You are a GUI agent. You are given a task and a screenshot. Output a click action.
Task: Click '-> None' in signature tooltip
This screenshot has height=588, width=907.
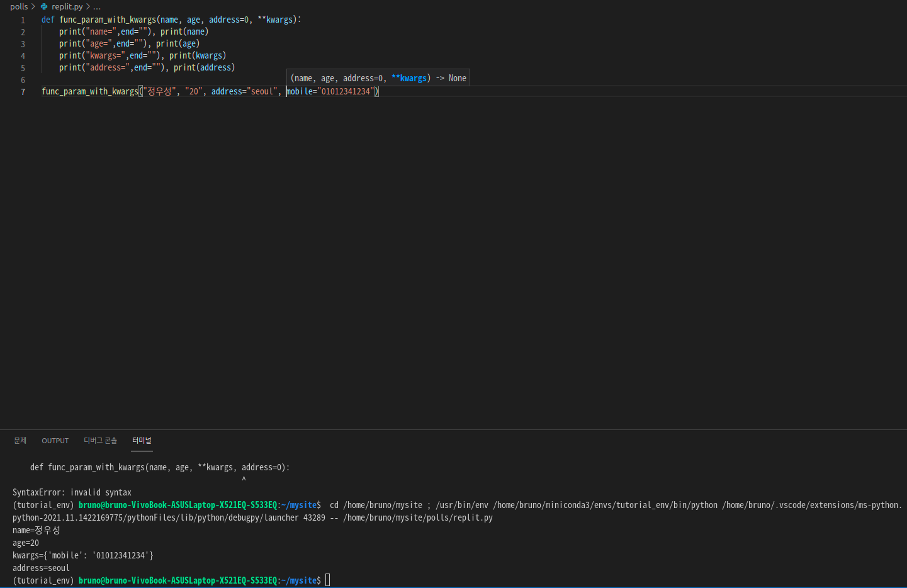[x=451, y=78]
